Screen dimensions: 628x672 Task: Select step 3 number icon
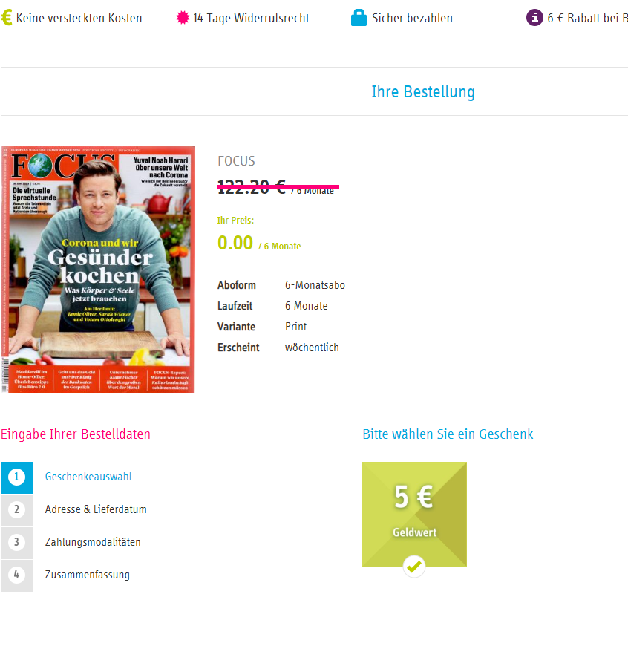(17, 543)
